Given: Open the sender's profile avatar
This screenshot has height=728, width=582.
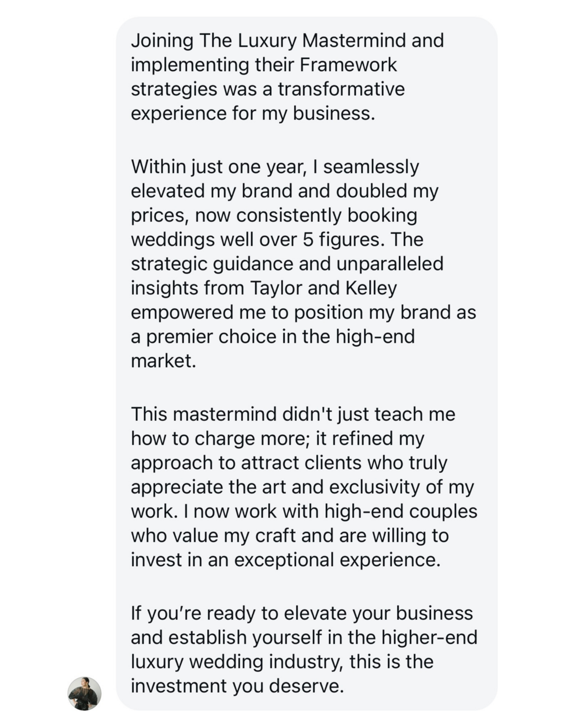Looking at the screenshot, I should [x=84, y=694].
